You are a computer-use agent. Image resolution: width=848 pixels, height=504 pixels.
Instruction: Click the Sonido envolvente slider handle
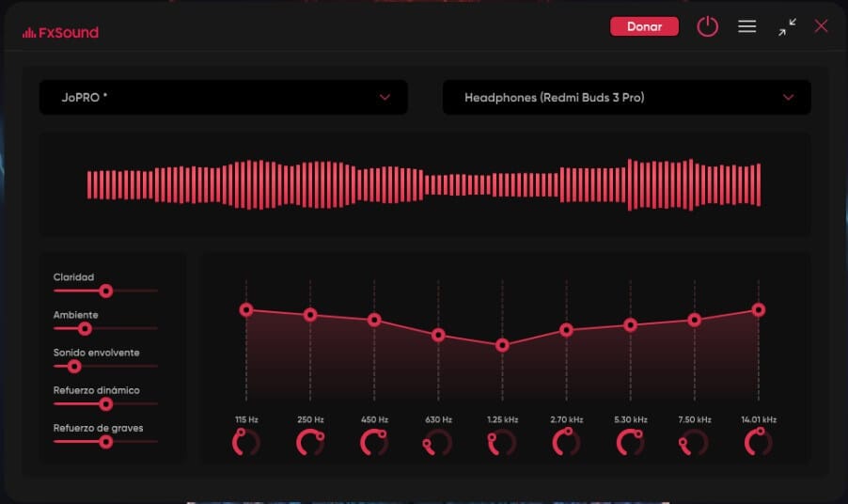pyautogui.click(x=74, y=367)
